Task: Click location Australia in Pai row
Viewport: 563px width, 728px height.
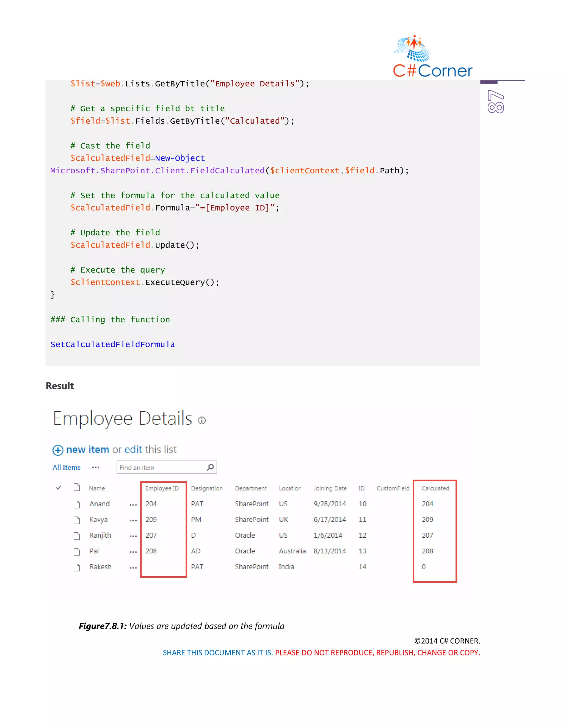Action: point(292,551)
